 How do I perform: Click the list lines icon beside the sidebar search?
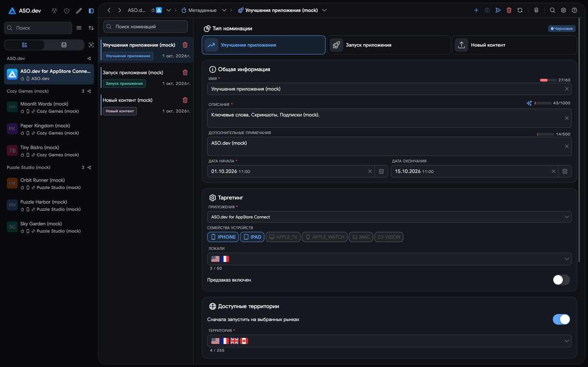pyautogui.click(x=79, y=28)
